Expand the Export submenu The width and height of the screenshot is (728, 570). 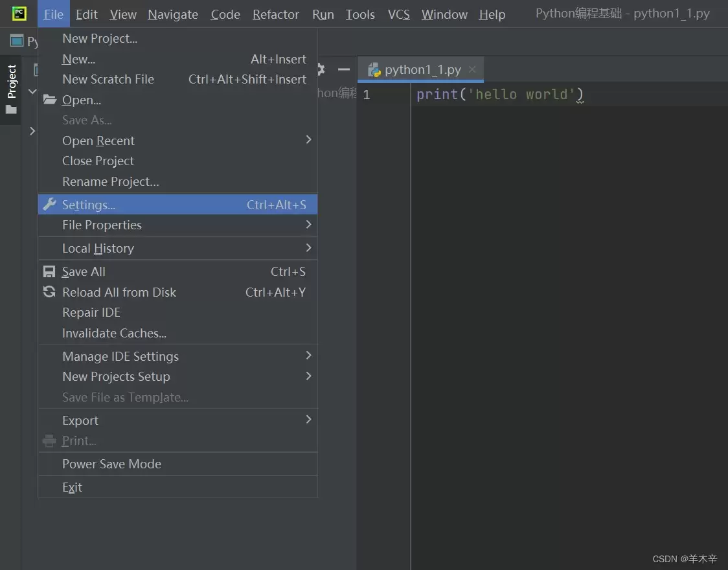178,420
